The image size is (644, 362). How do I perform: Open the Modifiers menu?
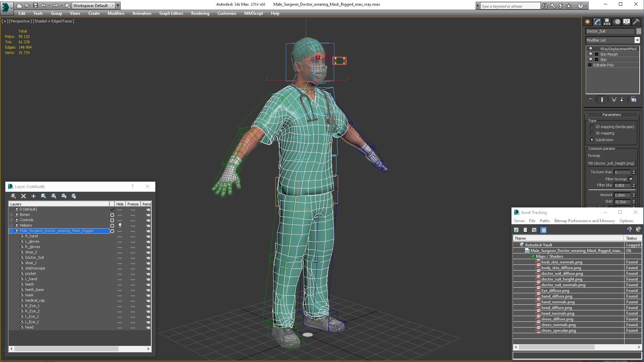(115, 13)
